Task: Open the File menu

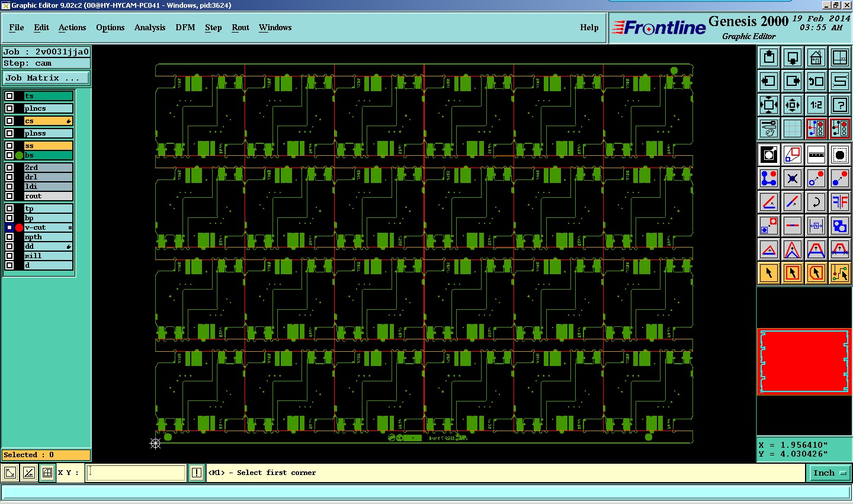Action: pyautogui.click(x=17, y=27)
